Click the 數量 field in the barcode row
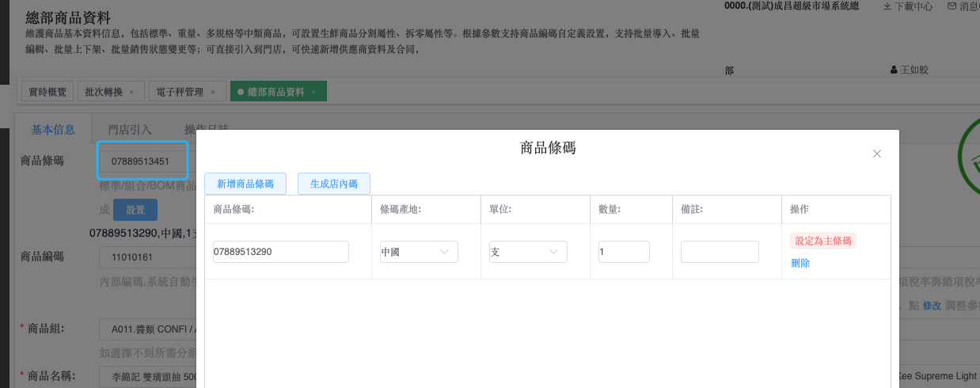Image resolution: width=980 pixels, height=388 pixels. coord(624,252)
